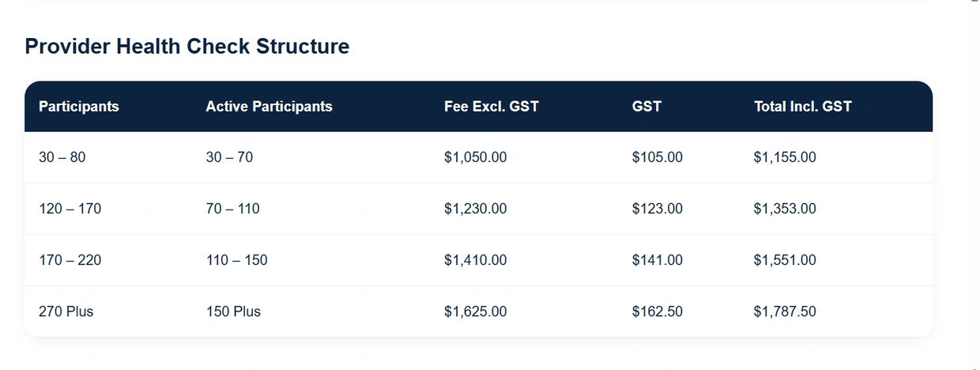The image size is (980, 370).
Task: Click the $162.50 GST cell
Action: coord(658,311)
